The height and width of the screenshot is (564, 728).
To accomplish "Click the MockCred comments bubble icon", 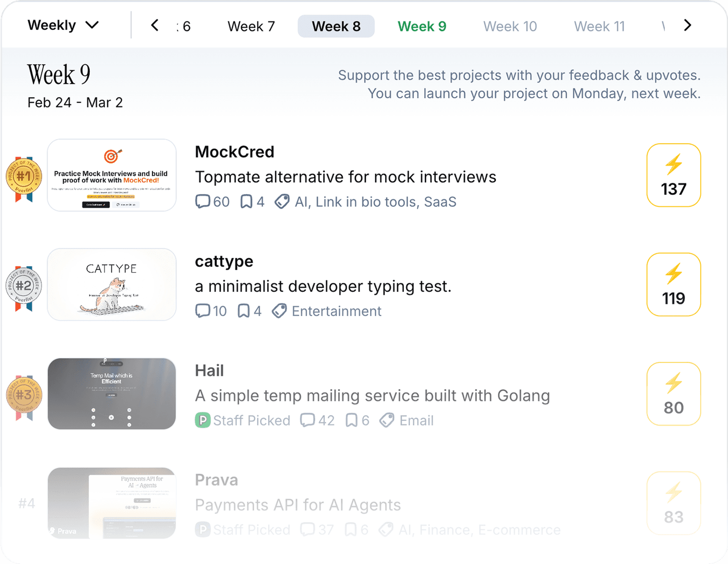I will [x=202, y=202].
